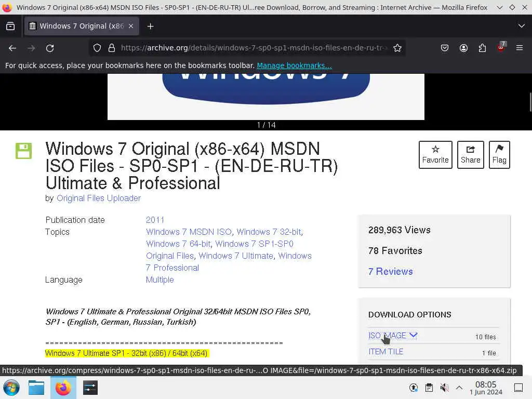Expand hidden system tray icons
This screenshot has width=532, height=399.
coord(459,388)
